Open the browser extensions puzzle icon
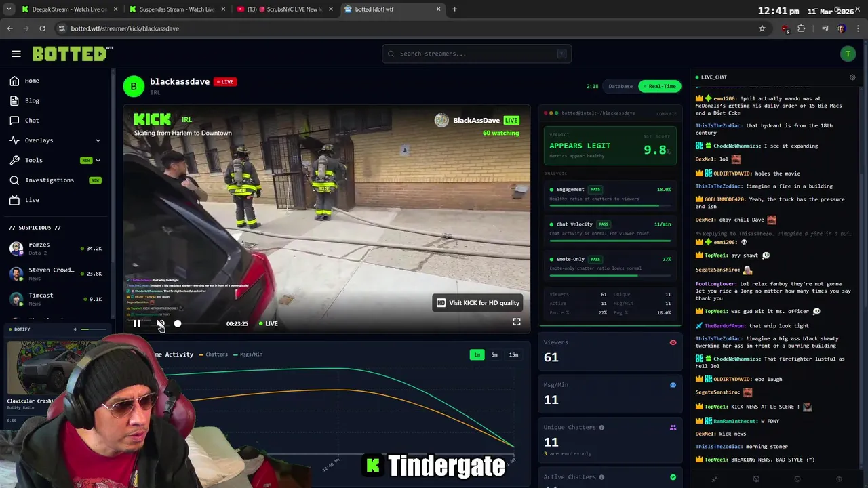 pyautogui.click(x=802, y=28)
